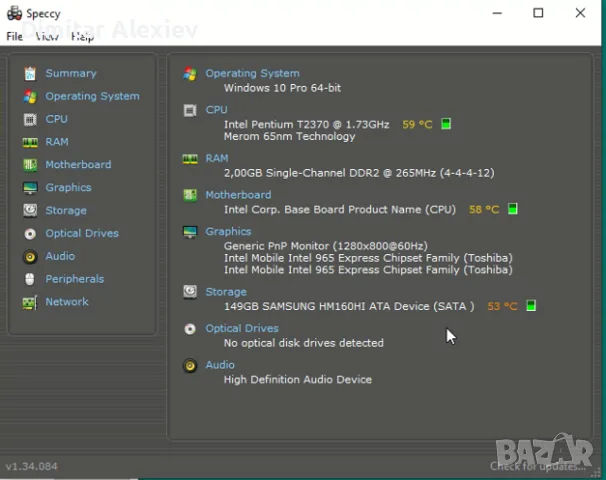Screen dimensions: 606x480
Task: Click the 58 °C motherboard temperature value
Action: [484, 209]
